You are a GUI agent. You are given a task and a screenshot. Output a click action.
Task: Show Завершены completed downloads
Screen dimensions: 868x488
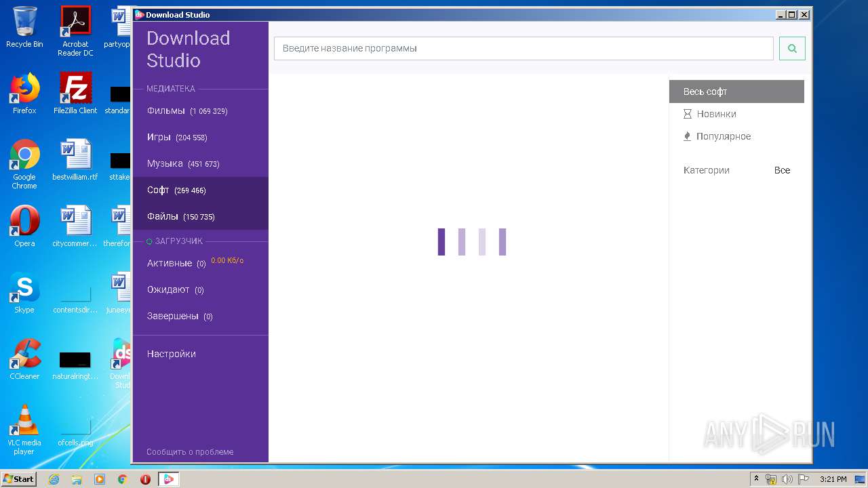pyautogui.click(x=201, y=316)
